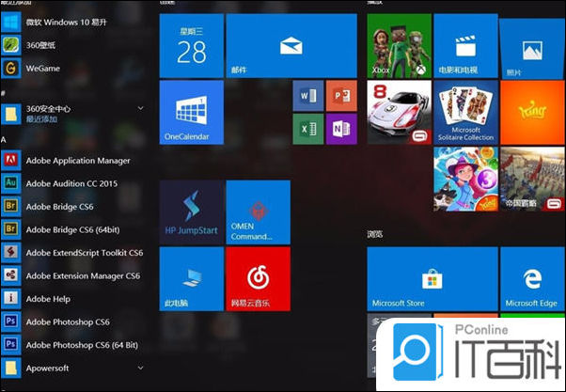Viewport: 566px width, 392px height.
Task: Launch the HP JumpStart tile
Action: (192, 212)
